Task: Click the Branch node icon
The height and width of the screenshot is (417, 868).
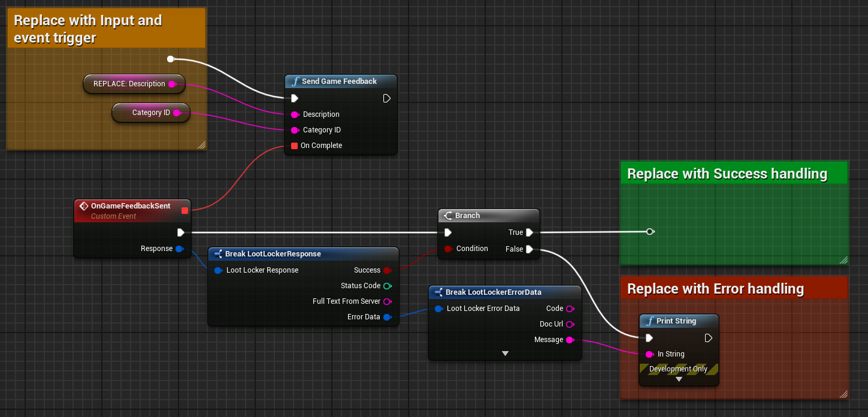Action: tap(448, 216)
